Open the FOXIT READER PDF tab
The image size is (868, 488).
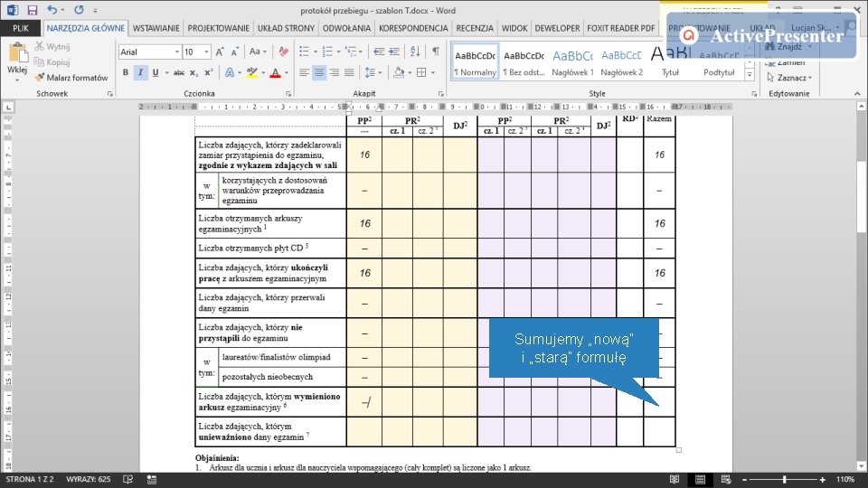tap(620, 28)
